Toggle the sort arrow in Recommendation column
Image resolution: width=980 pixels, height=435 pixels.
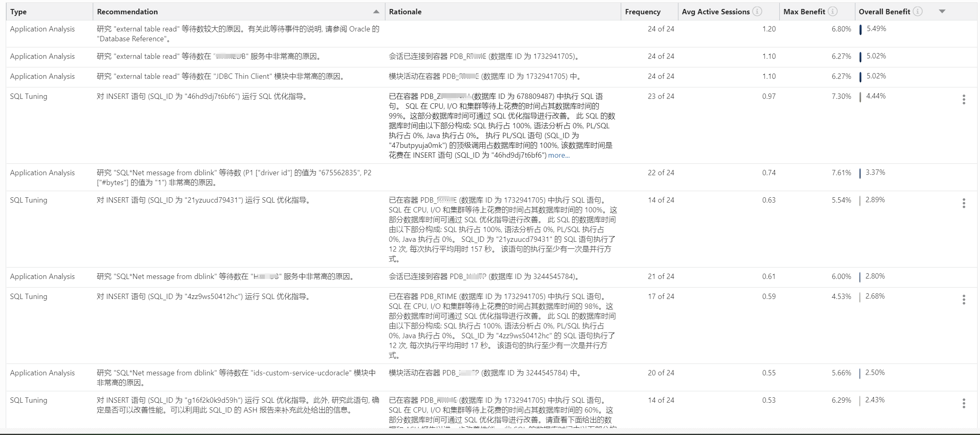tap(376, 12)
